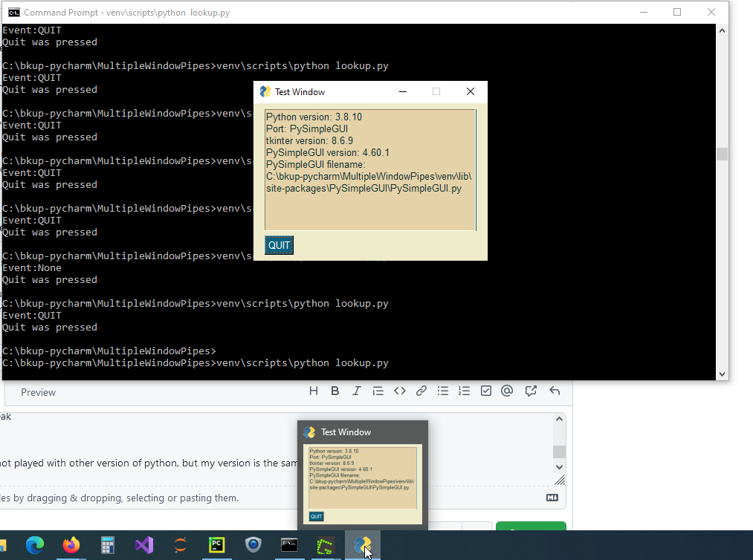Apply italic formatting

356,391
